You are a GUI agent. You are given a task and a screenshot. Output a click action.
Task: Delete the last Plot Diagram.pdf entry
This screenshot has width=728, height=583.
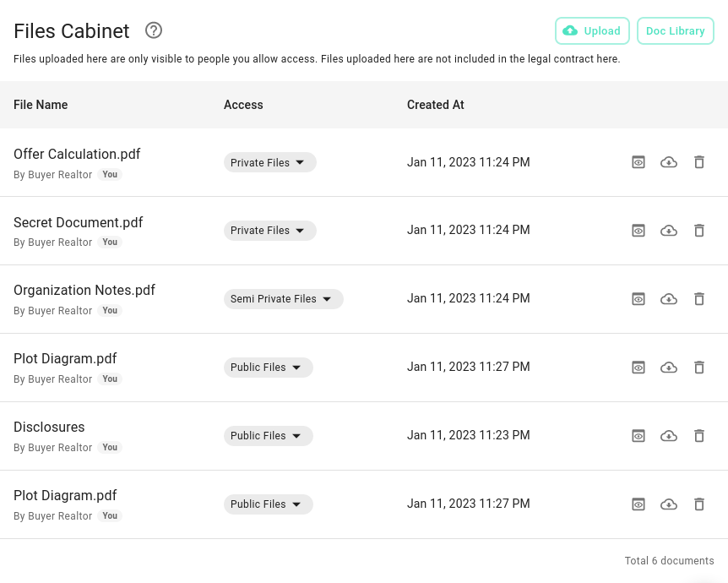pyautogui.click(x=699, y=504)
